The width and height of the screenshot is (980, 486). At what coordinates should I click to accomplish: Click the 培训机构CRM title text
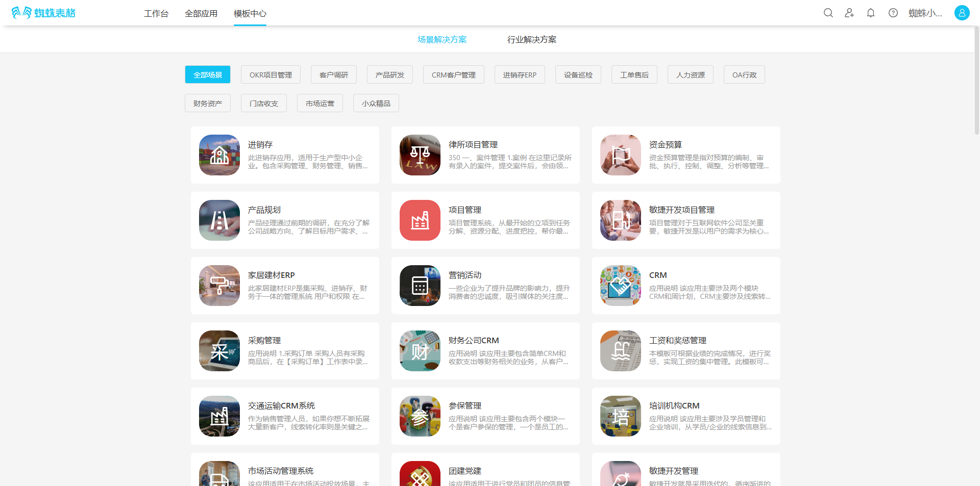tap(674, 406)
